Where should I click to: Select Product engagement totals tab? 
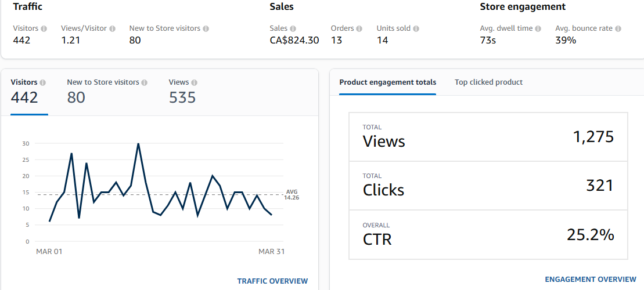pos(388,82)
